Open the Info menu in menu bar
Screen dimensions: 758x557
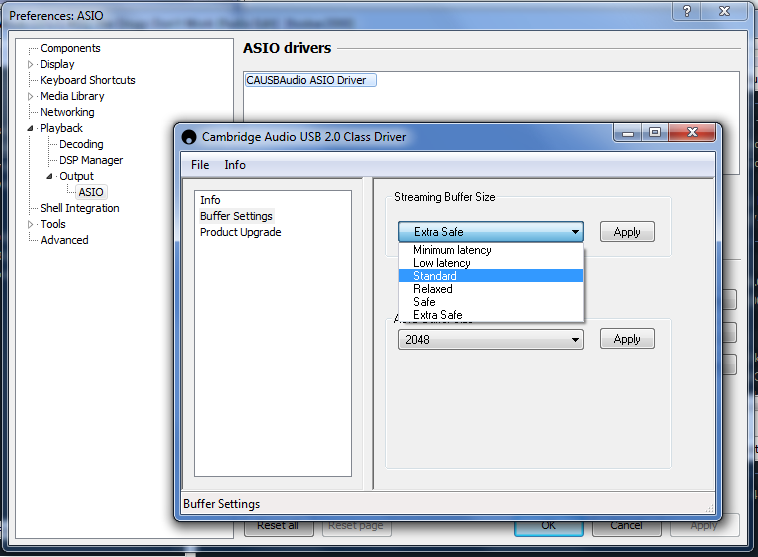235,165
